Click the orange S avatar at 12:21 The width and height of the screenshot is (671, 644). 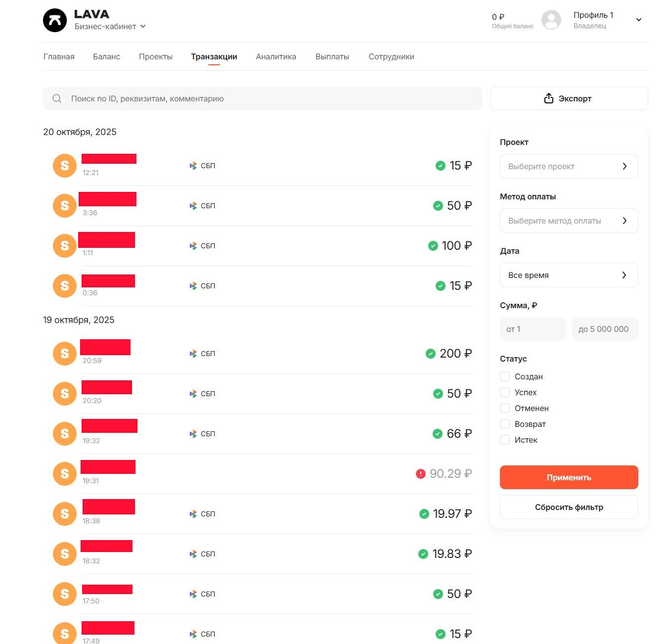pyautogui.click(x=65, y=165)
